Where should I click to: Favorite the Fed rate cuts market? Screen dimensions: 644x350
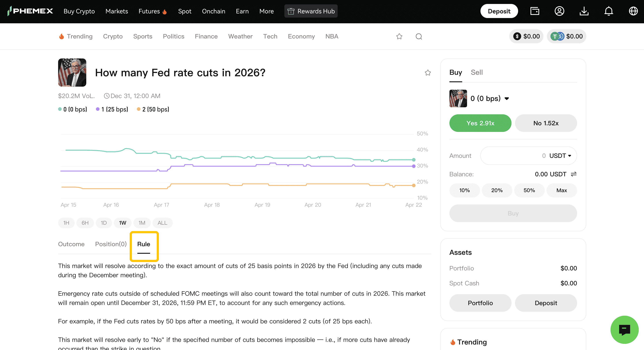pos(428,73)
